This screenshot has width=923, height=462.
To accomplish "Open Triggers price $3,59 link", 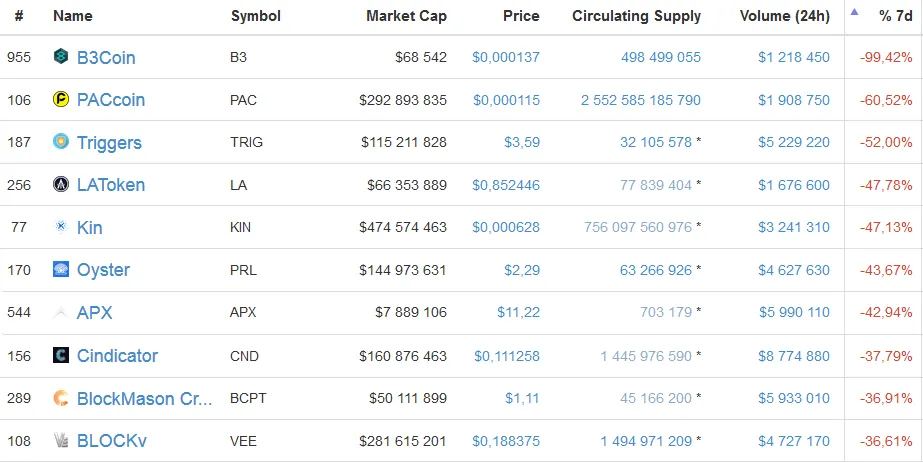I will pos(522,142).
